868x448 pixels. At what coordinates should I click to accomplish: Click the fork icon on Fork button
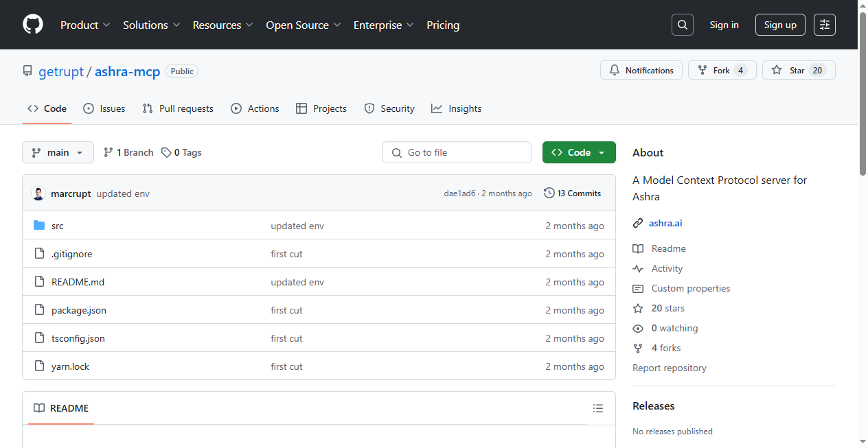point(703,70)
